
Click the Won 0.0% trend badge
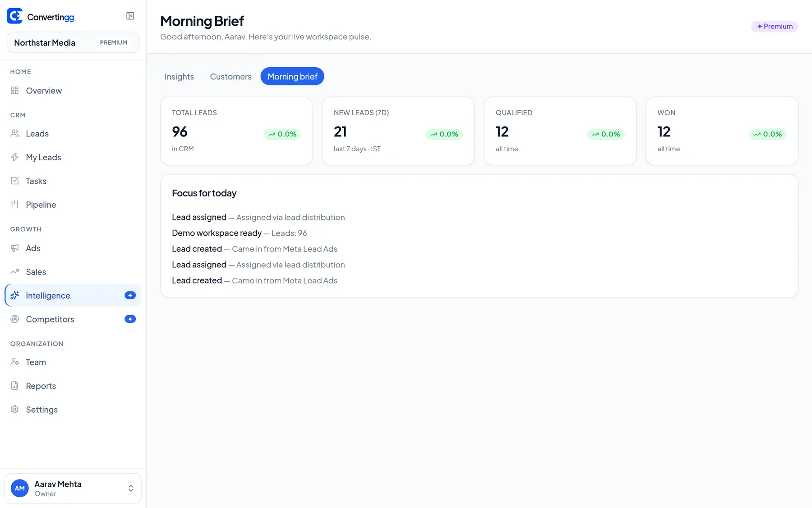point(768,134)
